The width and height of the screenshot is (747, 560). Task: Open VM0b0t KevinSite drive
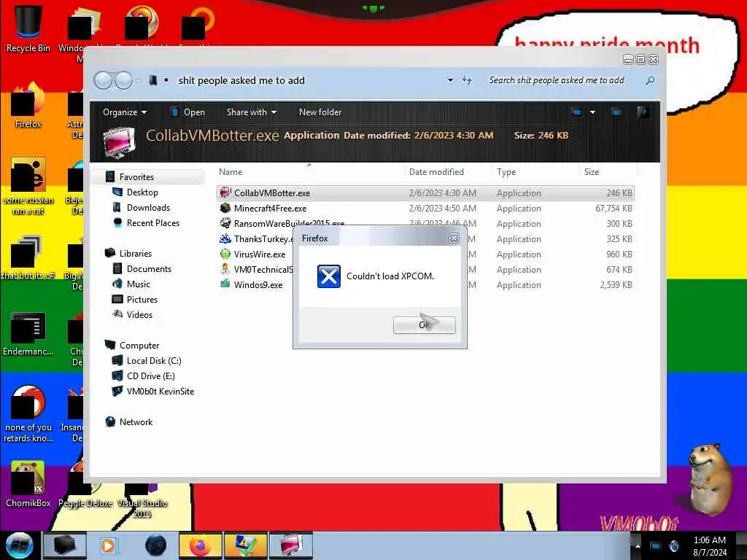point(160,392)
